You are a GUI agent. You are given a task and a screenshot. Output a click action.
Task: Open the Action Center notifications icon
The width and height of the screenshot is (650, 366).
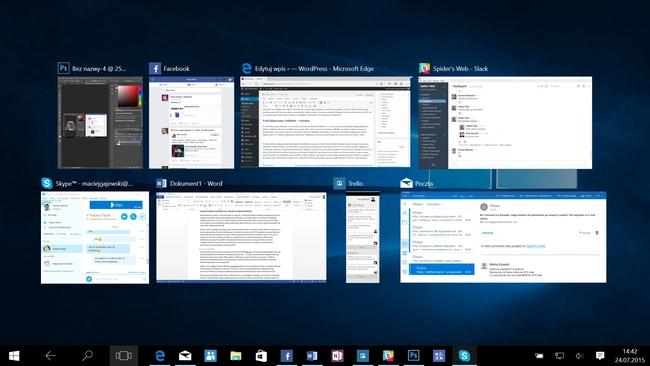click(x=600, y=356)
